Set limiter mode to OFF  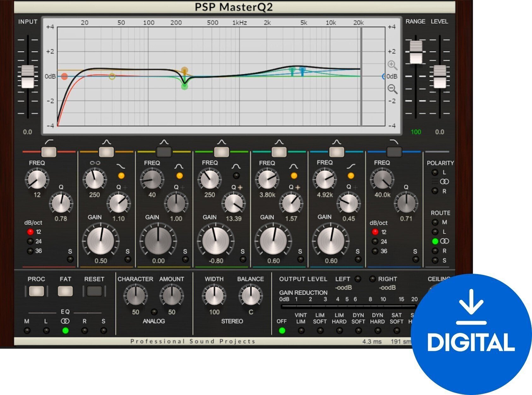[x=282, y=331]
